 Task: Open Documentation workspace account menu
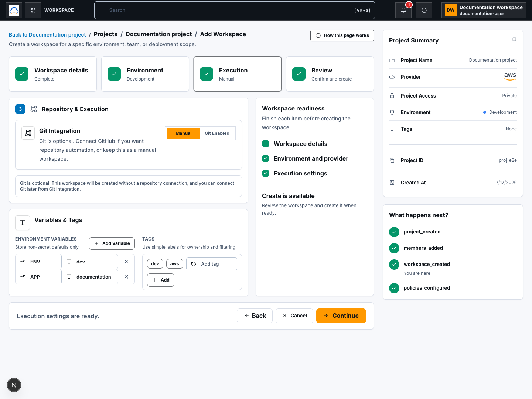pos(484,10)
